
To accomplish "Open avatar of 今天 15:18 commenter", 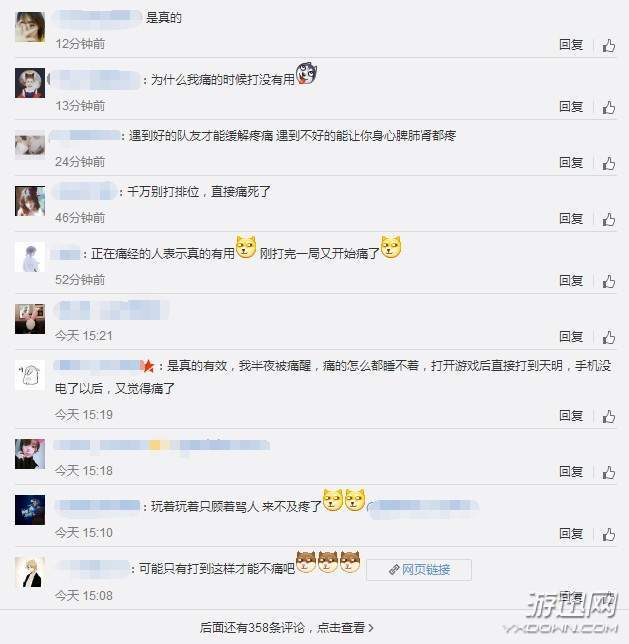I will 30,454.
